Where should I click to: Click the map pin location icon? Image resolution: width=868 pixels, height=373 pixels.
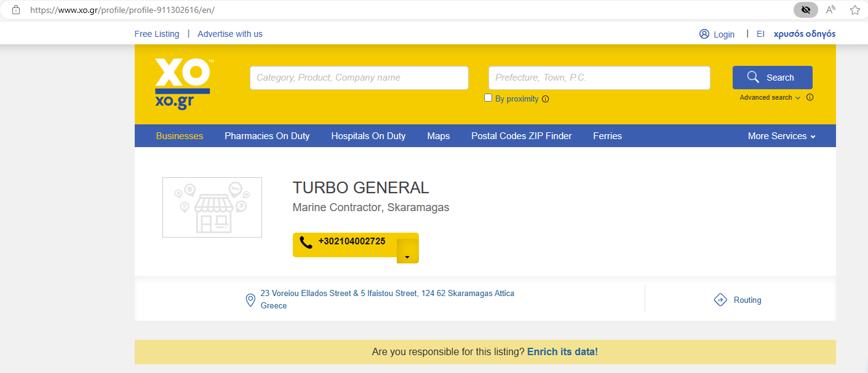click(250, 300)
